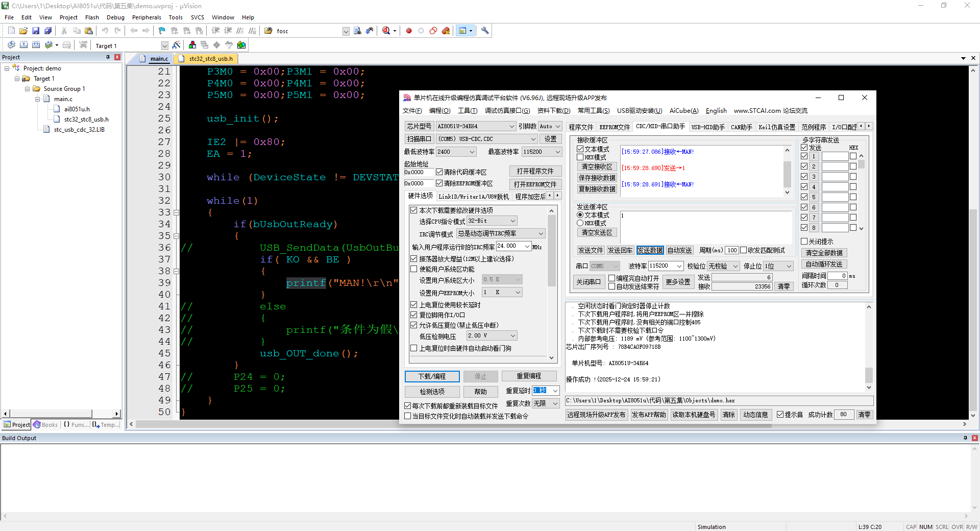Image resolution: width=980 pixels, height=531 pixels.
Task: Open the 芯片型号 AI8051U-34K64 dropdown
Action: click(511, 126)
